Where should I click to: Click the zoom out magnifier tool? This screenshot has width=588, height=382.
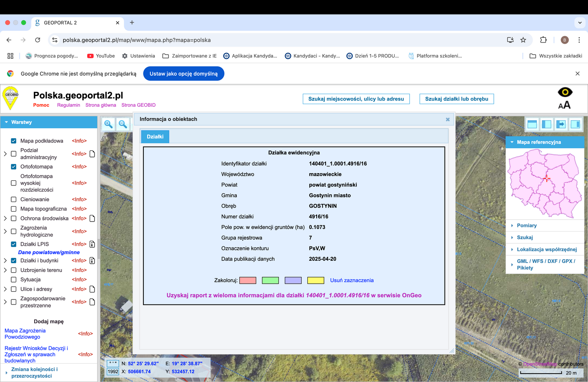click(123, 124)
